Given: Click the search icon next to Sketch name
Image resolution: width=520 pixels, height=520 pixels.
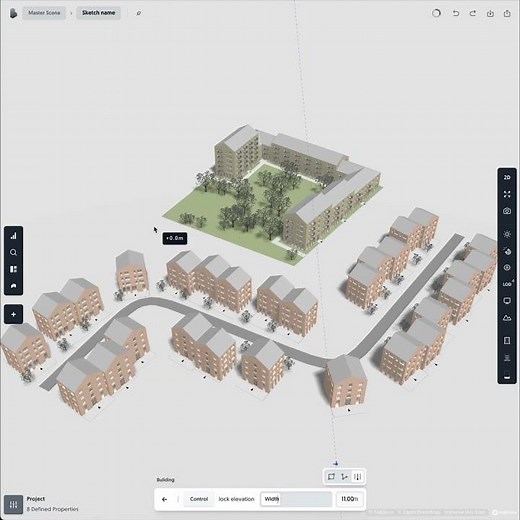Looking at the screenshot, I should click(139, 13).
